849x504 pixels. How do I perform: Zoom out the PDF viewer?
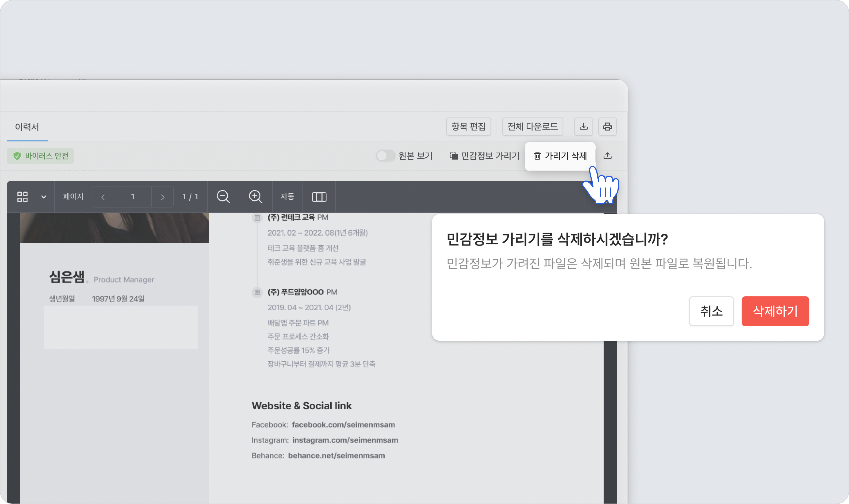(224, 197)
